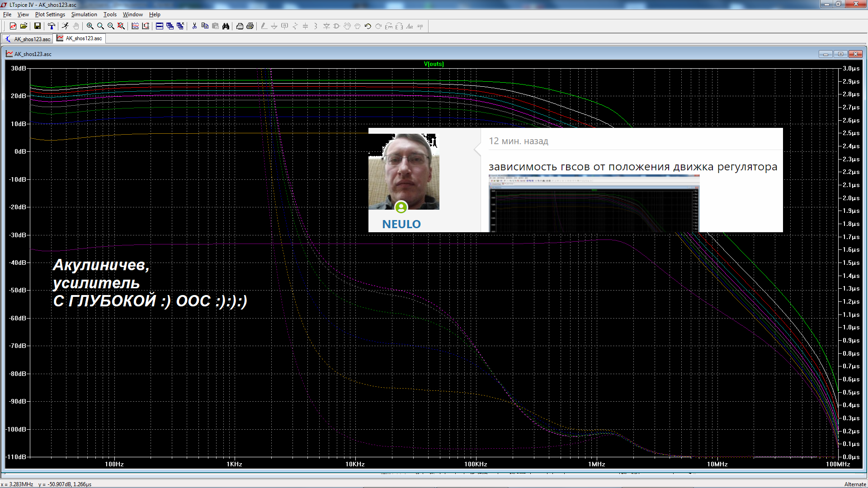Save the file with the floppy disk icon
Image resolution: width=868 pixels, height=488 pixels.
(38, 26)
